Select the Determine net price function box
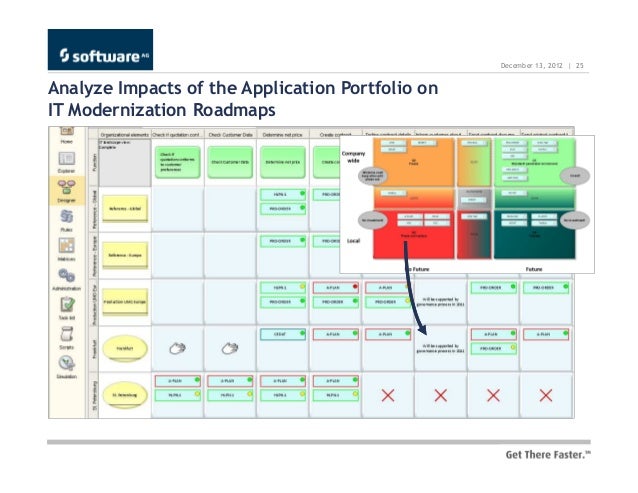 point(283,162)
